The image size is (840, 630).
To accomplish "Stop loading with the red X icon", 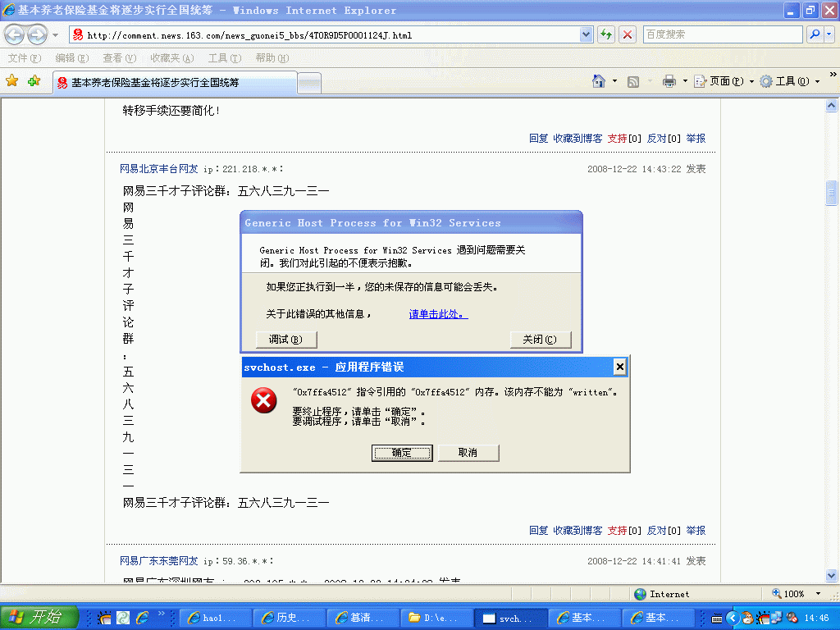I will (x=628, y=34).
